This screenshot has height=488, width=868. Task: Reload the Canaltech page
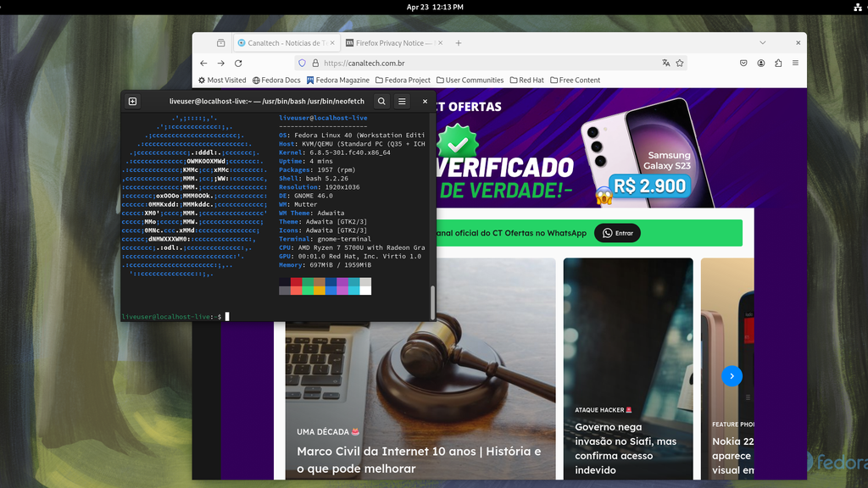coord(238,63)
